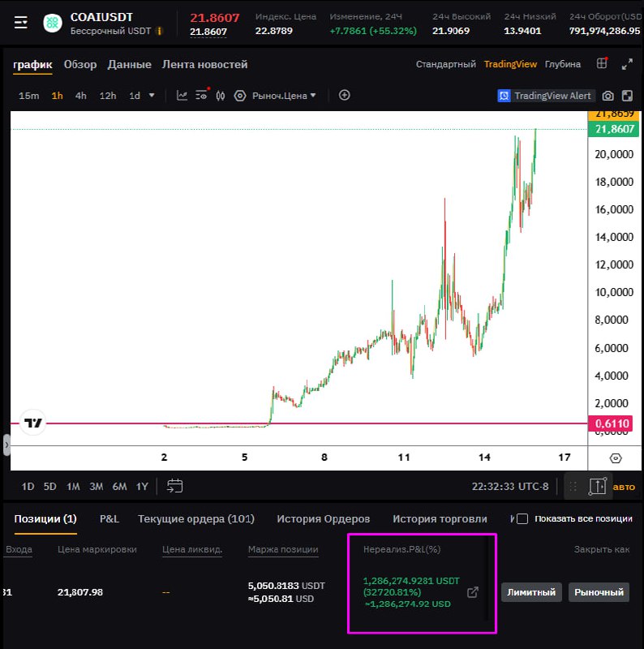This screenshot has width=644, height=649.
Task: Expand chart to fullscreen
Action: click(x=626, y=64)
